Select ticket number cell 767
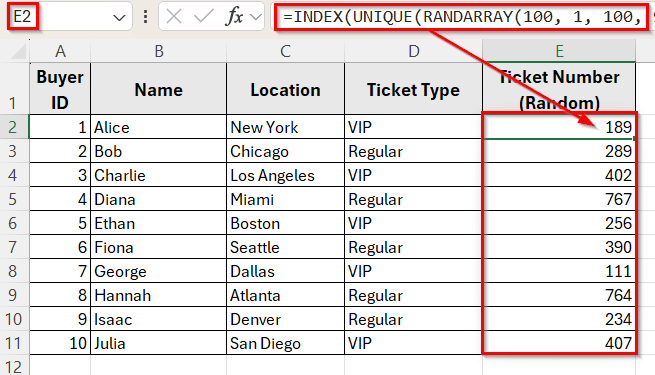This screenshot has width=655, height=375. (x=559, y=199)
